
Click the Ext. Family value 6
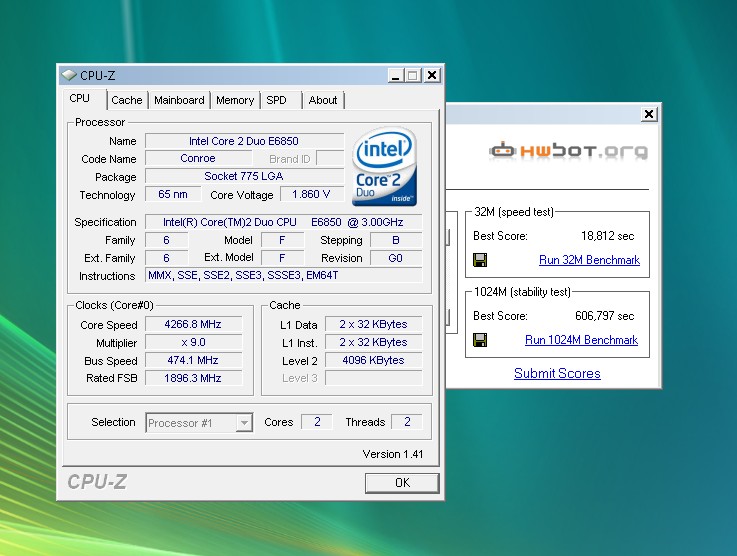click(x=166, y=258)
